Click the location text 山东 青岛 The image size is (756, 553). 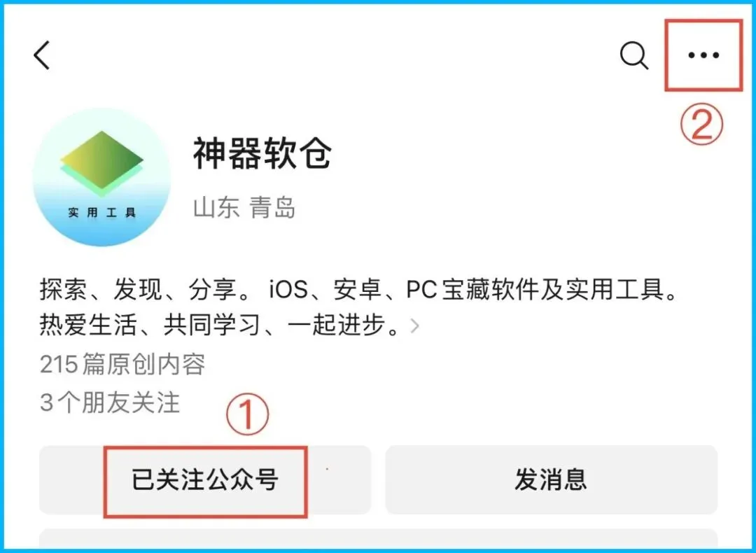(244, 208)
